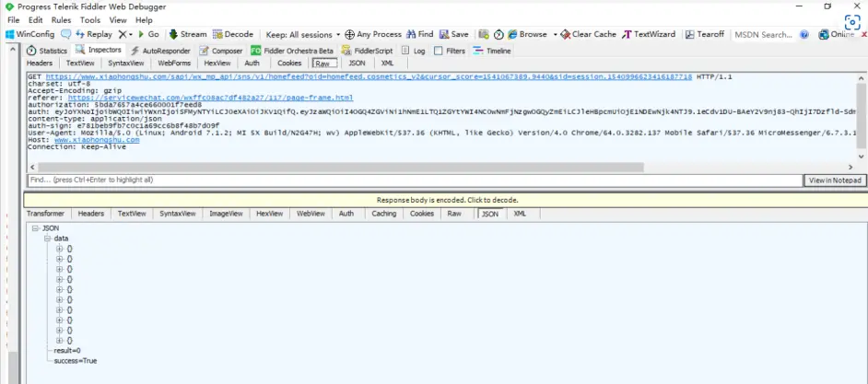Open WinConfig from the toolbar
The height and width of the screenshot is (384, 868).
point(29,34)
